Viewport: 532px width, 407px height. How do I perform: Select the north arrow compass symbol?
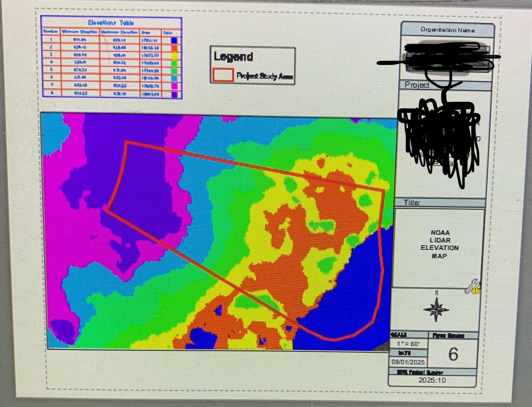pos(436,309)
